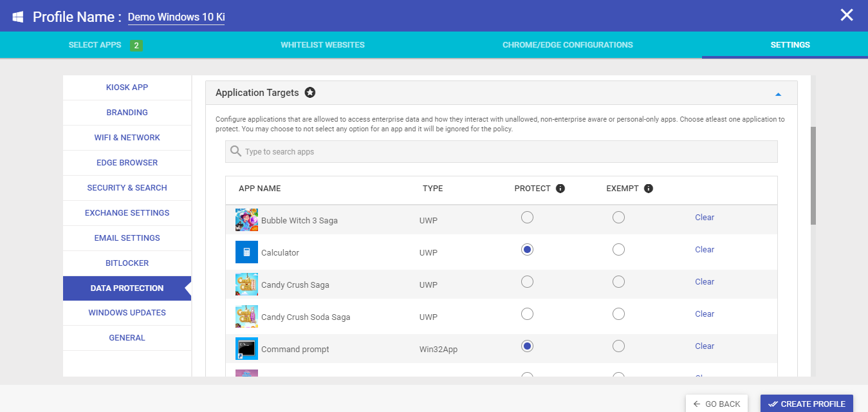868x412 pixels.
Task: Open the Whitelist Websites tab
Action: (x=322, y=45)
